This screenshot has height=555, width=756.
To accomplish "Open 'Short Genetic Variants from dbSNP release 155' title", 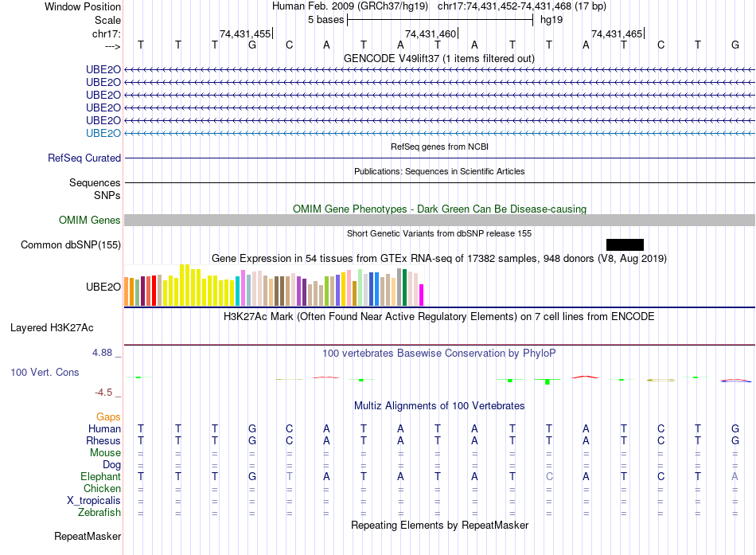I will [x=439, y=233].
